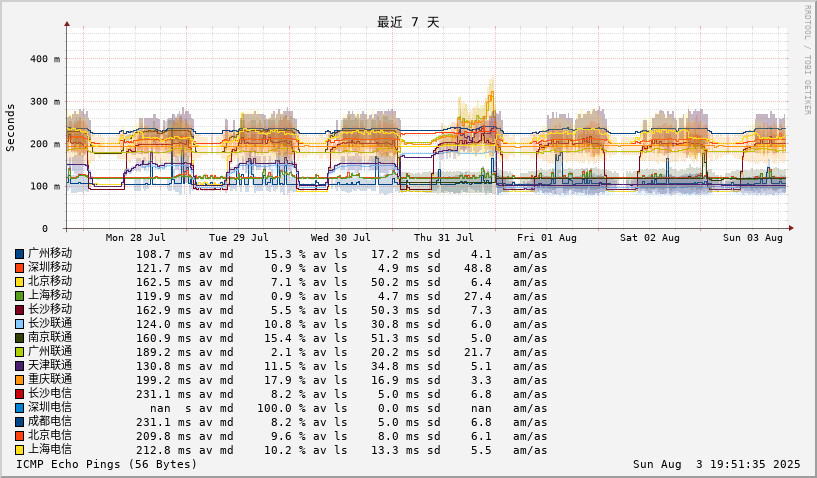Select the 上海电信 legend label

tap(50, 450)
